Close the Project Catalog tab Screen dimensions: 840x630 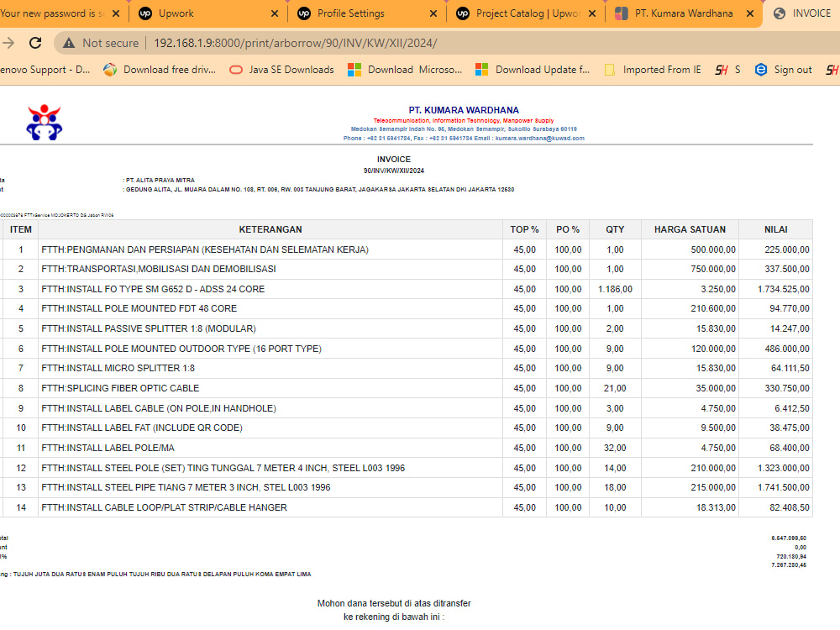[592, 13]
